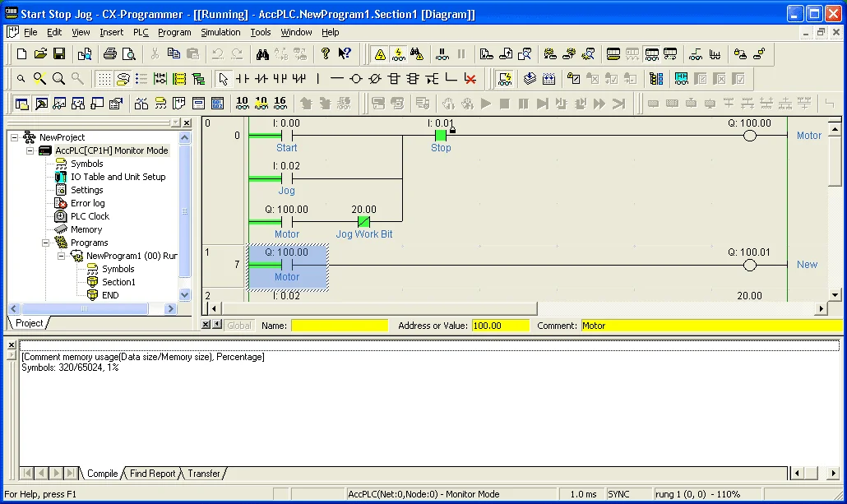The height and width of the screenshot is (504, 847).
Task: Click the Data Trace toolbar icon
Action: coord(715,54)
